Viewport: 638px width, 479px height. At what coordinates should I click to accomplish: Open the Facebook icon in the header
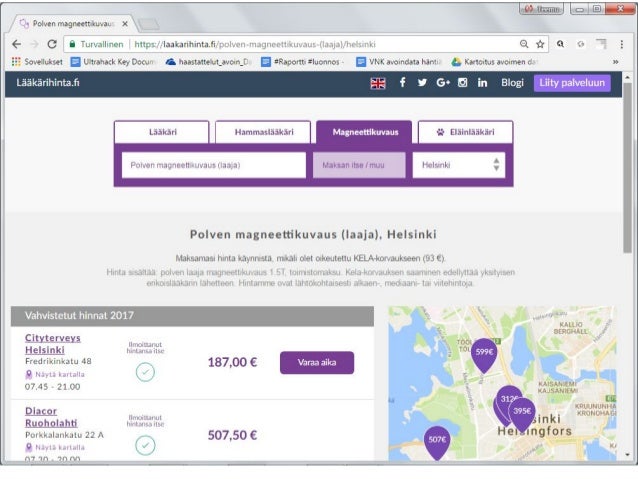pyautogui.click(x=402, y=83)
